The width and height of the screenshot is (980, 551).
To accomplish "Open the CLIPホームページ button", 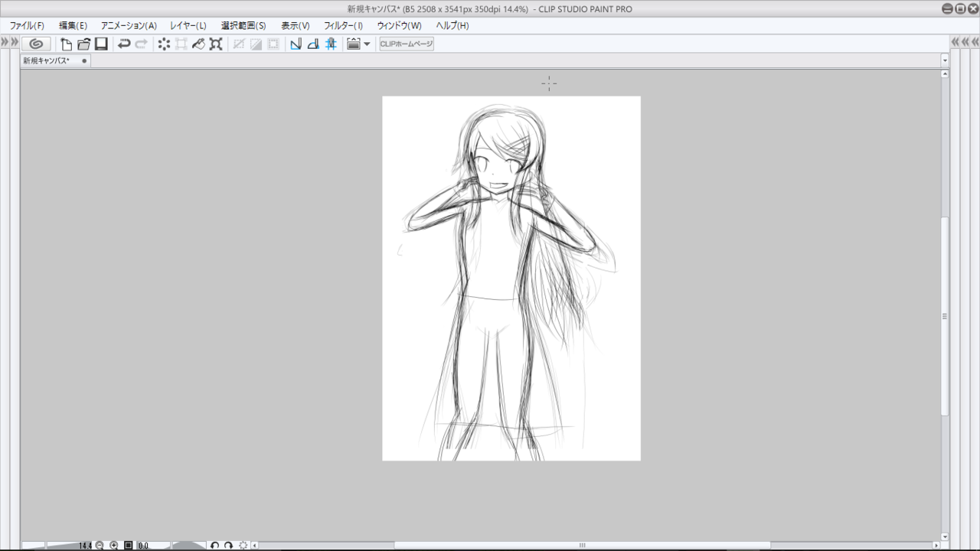I will [x=407, y=44].
